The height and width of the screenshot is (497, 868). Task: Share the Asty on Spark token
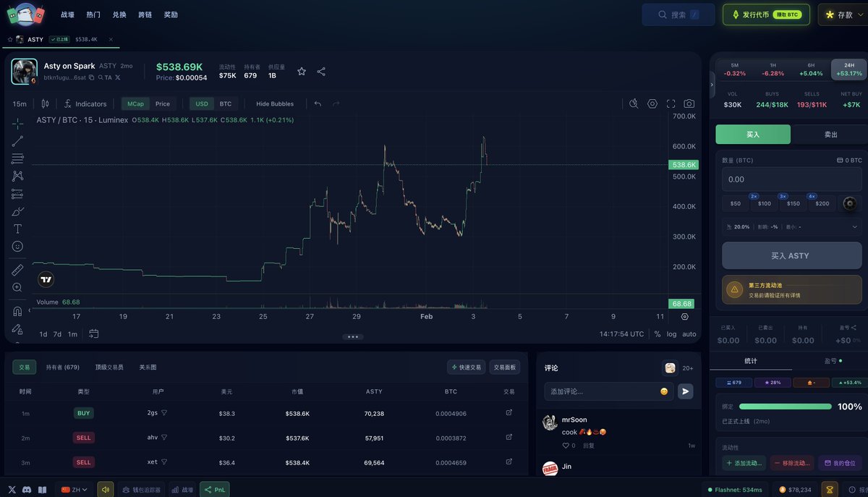[321, 71]
